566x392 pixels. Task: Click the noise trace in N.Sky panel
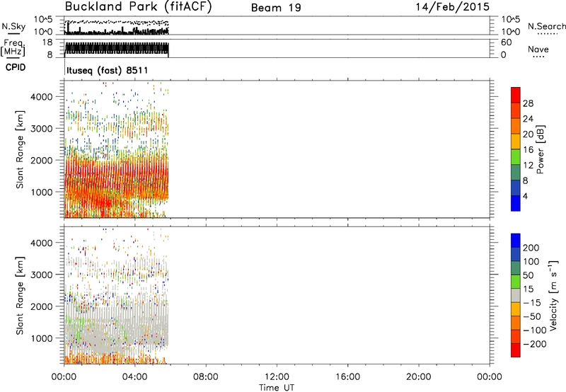(x=117, y=31)
